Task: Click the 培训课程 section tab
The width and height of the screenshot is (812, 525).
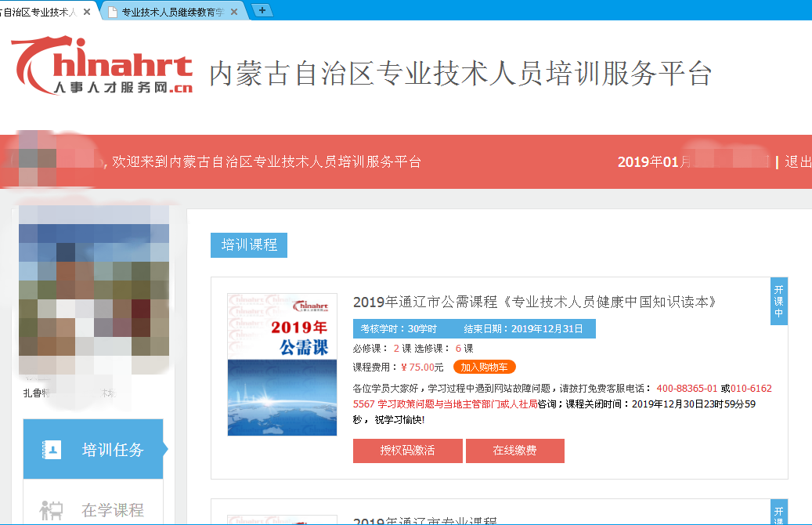Action: click(x=249, y=244)
